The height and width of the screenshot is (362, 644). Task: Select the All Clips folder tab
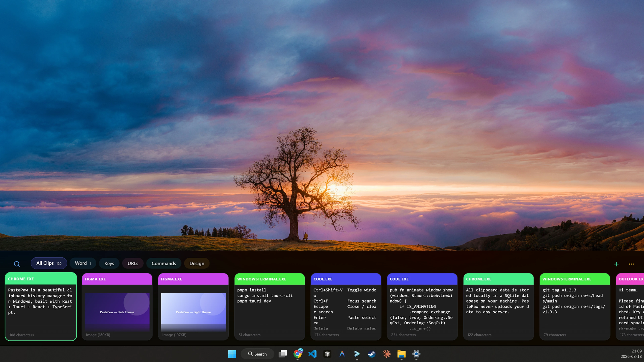click(49, 263)
